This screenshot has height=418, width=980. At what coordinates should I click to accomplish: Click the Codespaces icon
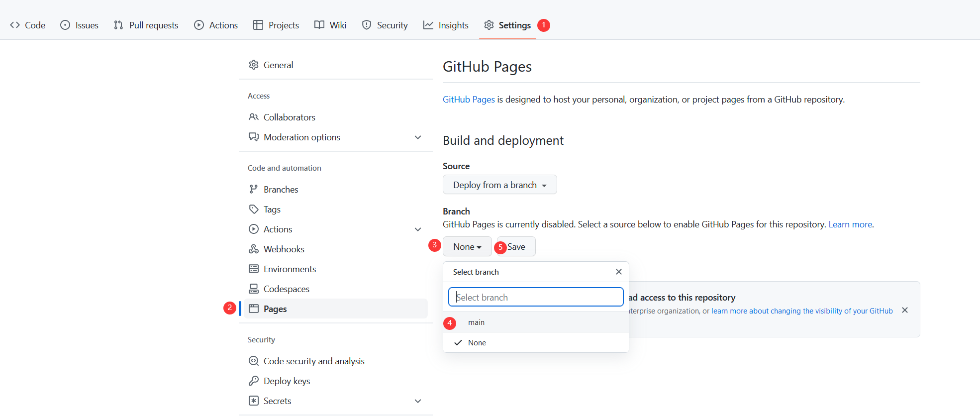(x=254, y=289)
